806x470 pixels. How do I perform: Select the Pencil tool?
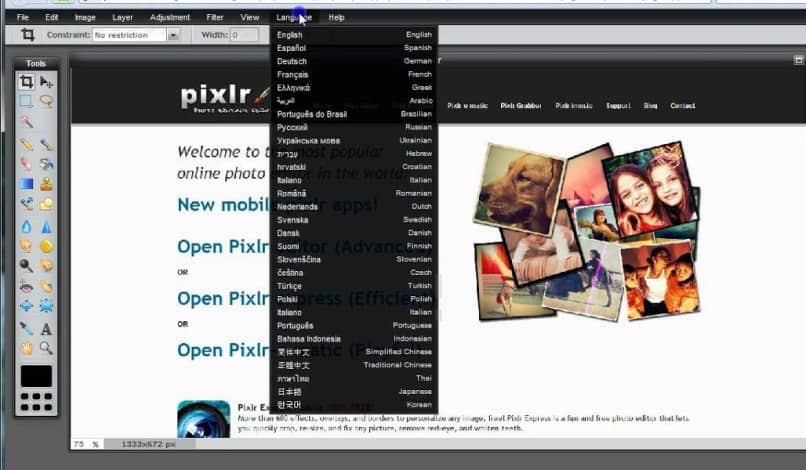click(26, 145)
